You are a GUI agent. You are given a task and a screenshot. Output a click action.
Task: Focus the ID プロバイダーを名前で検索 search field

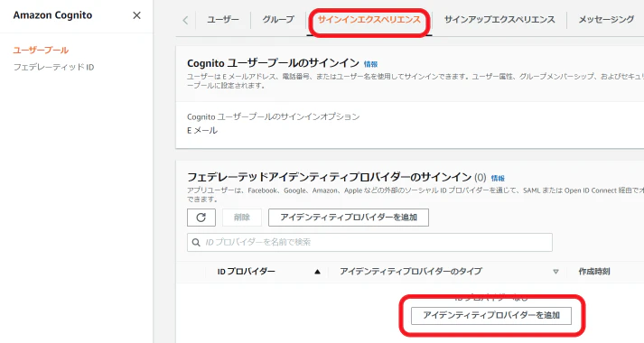369,242
